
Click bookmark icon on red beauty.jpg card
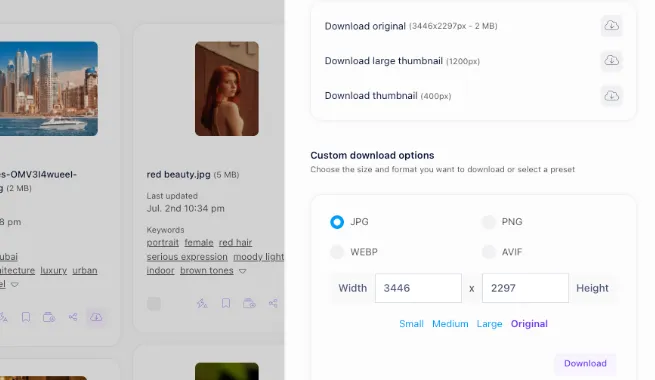(x=226, y=304)
